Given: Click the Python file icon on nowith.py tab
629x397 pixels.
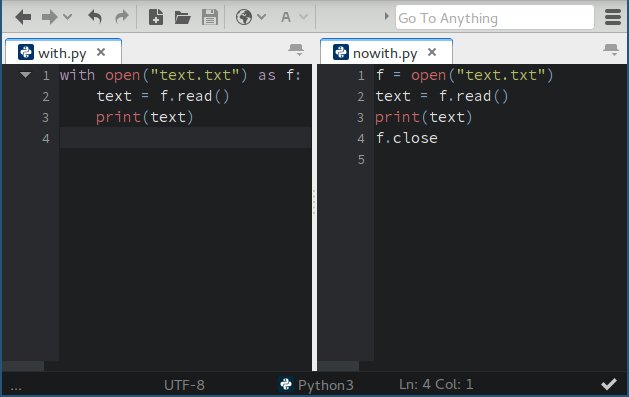Looking at the screenshot, I should 341,52.
